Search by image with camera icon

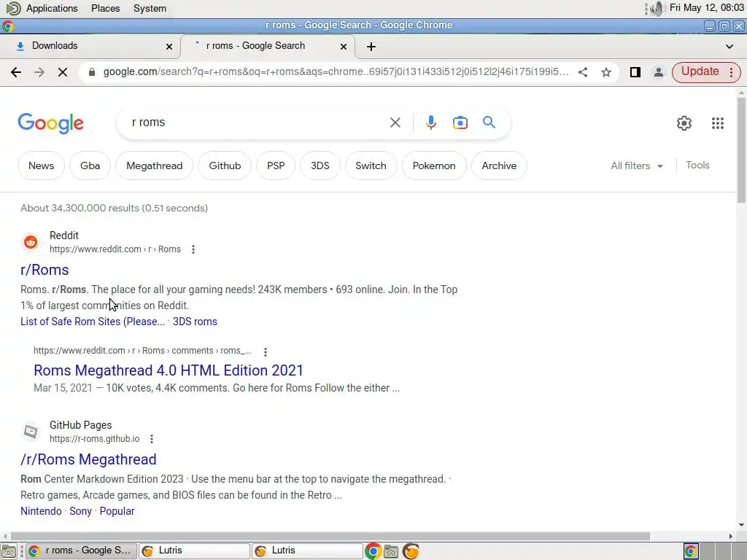pyautogui.click(x=460, y=122)
